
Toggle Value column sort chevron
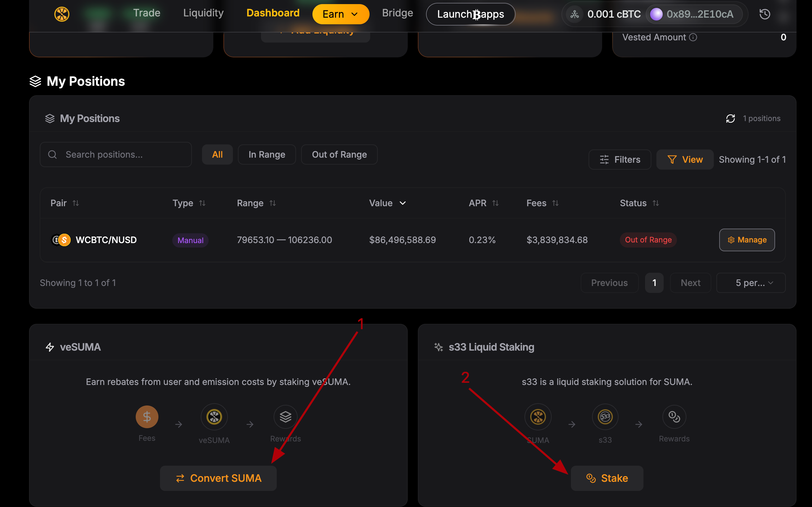pos(403,203)
